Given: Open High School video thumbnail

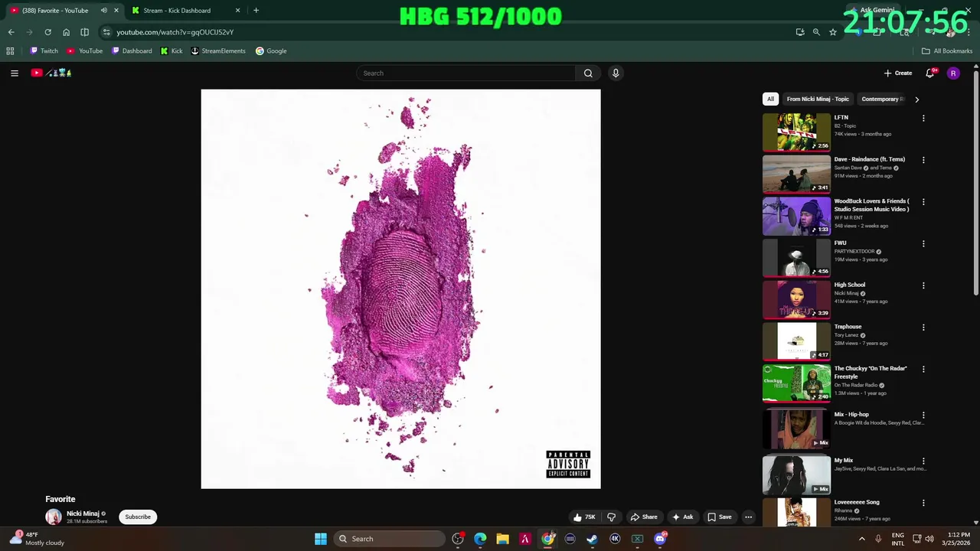Looking at the screenshot, I should (796, 298).
